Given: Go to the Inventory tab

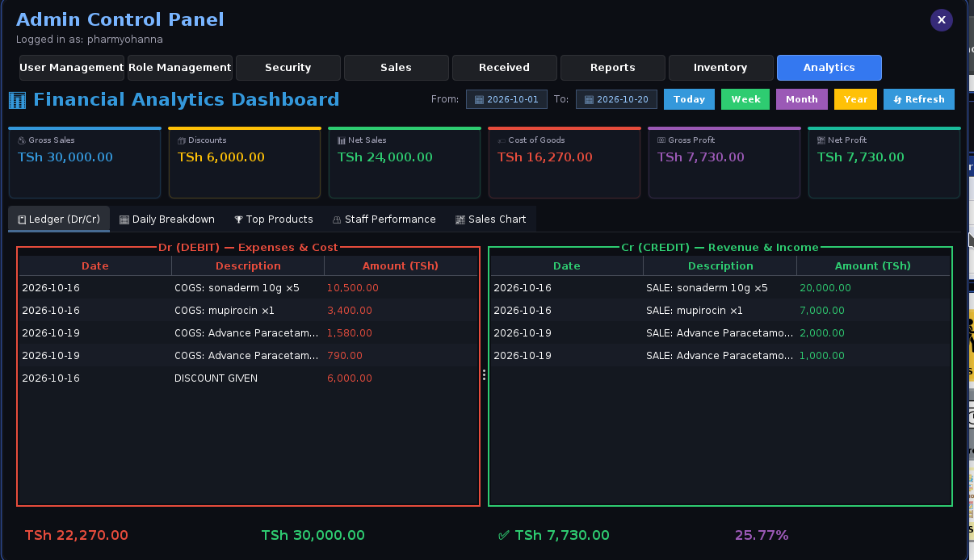Looking at the screenshot, I should click(x=721, y=68).
